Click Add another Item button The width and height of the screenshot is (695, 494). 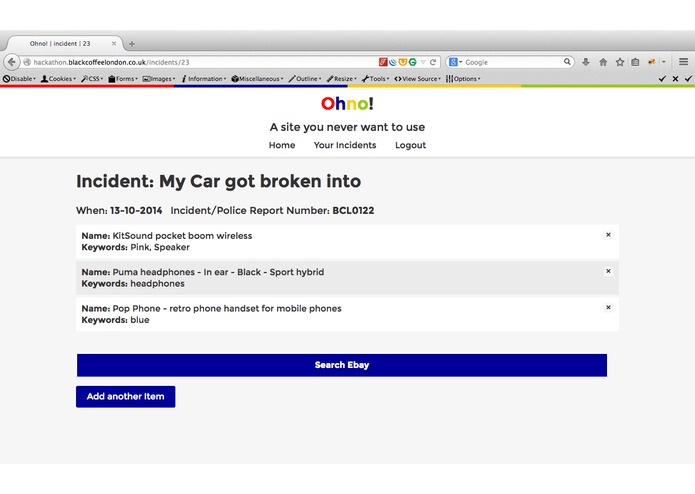[125, 397]
